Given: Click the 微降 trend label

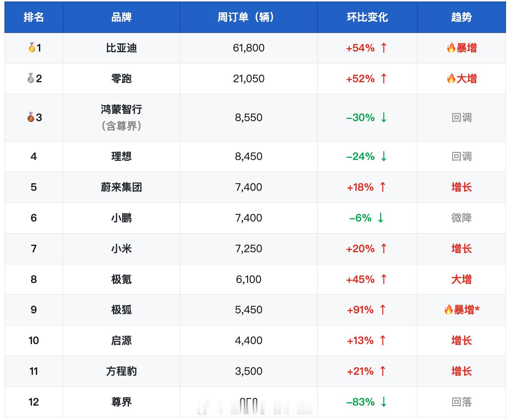Looking at the screenshot, I should pyautogui.click(x=462, y=218).
